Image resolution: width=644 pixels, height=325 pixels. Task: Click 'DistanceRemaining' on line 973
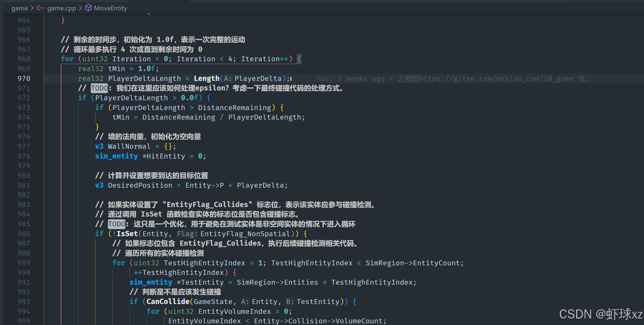[235, 108]
